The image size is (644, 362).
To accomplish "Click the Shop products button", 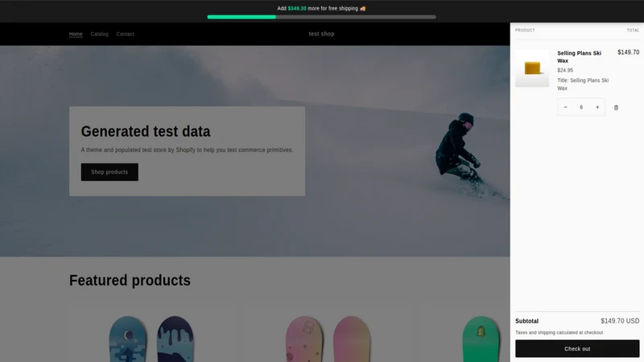I will point(109,172).
